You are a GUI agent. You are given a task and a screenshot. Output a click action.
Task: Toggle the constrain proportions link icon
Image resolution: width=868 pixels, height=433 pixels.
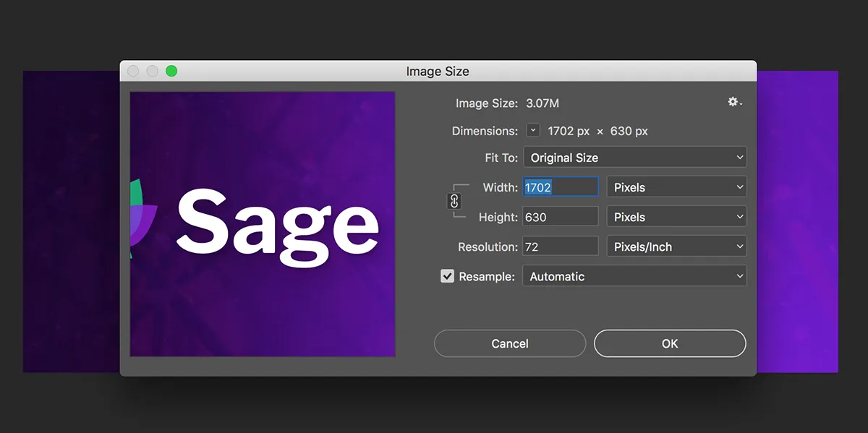coord(455,202)
